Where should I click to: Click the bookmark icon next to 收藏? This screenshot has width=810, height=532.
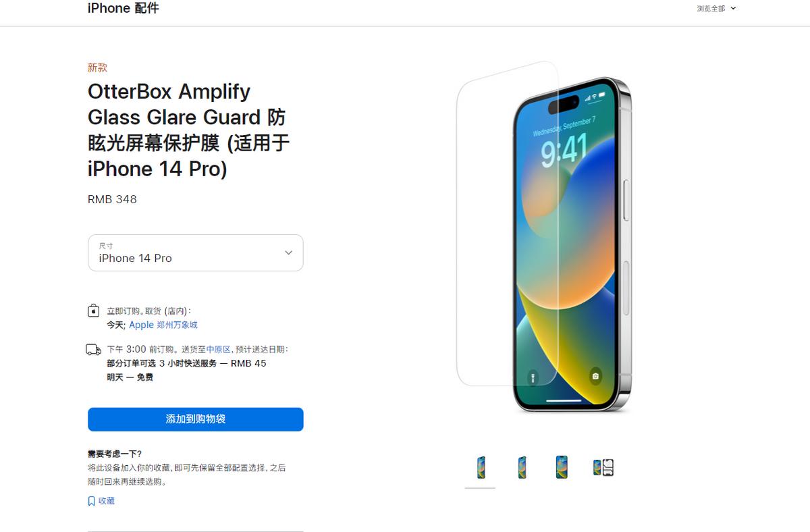click(x=90, y=501)
